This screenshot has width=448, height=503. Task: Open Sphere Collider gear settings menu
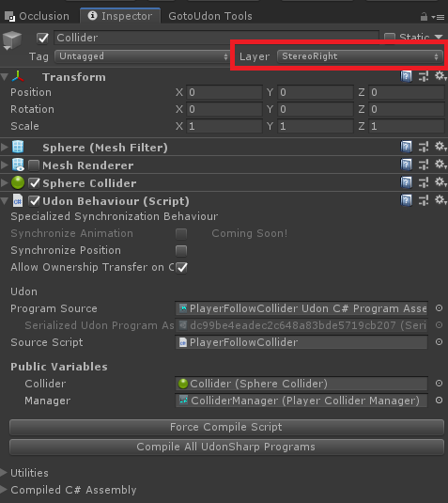440,182
